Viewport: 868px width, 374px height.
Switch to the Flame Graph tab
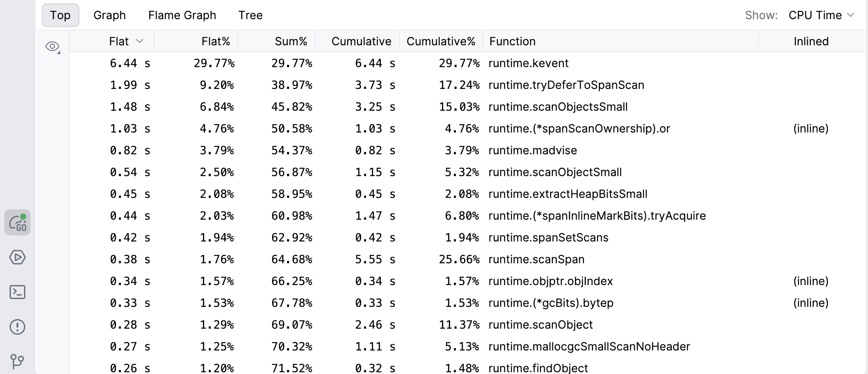pyautogui.click(x=182, y=15)
